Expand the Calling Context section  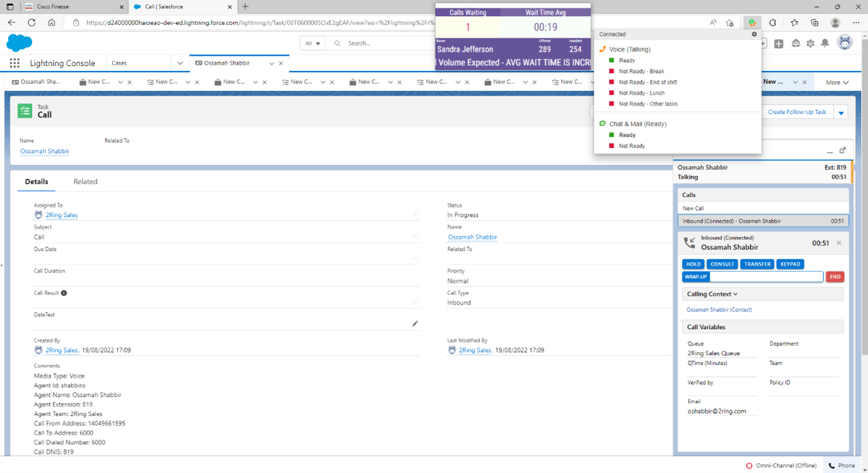tap(713, 294)
